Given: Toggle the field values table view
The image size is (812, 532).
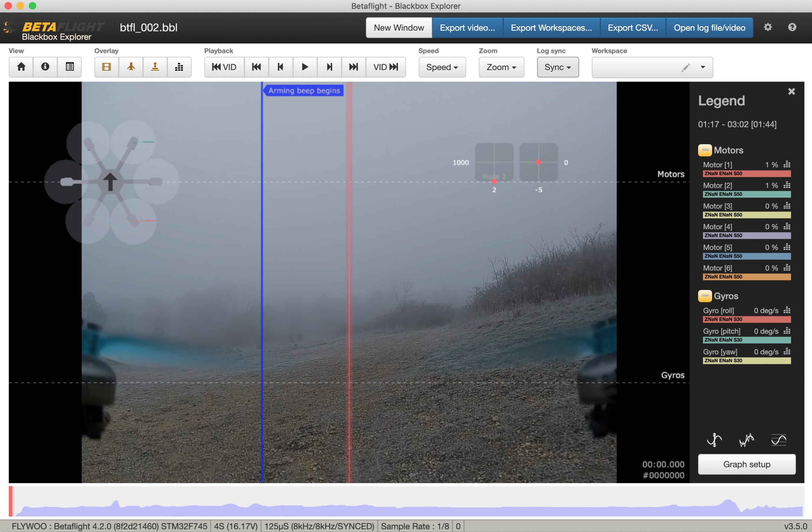Looking at the screenshot, I should (x=69, y=67).
